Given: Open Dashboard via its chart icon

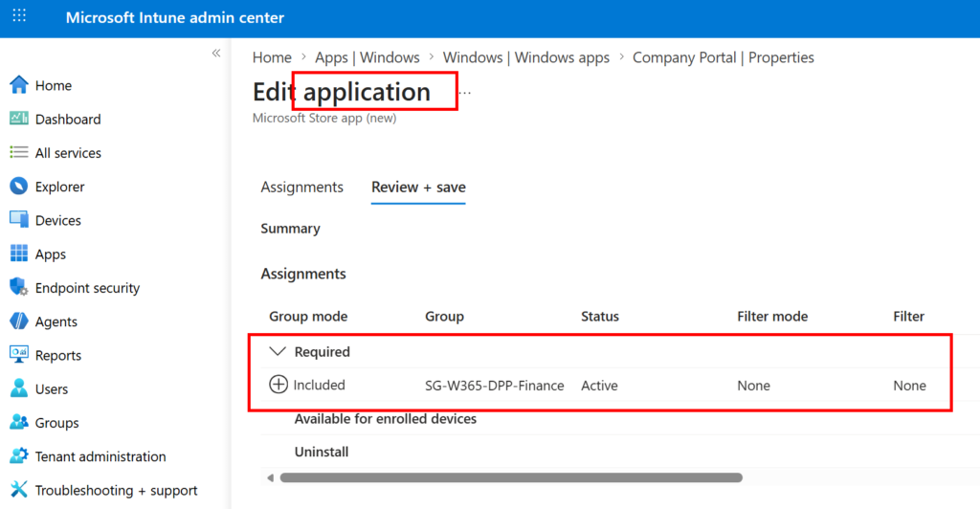Looking at the screenshot, I should (19, 119).
